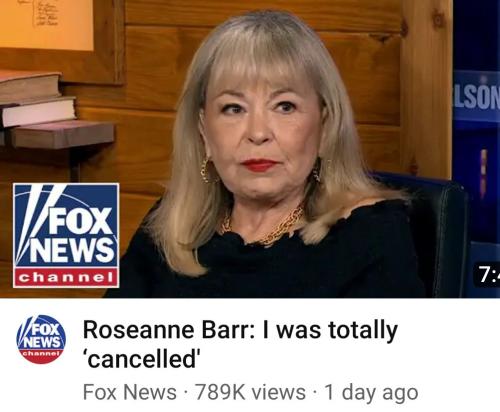Screen dimensions: 500x412
Task: Click the '1 day ago' upload date
Action: (x=371, y=392)
